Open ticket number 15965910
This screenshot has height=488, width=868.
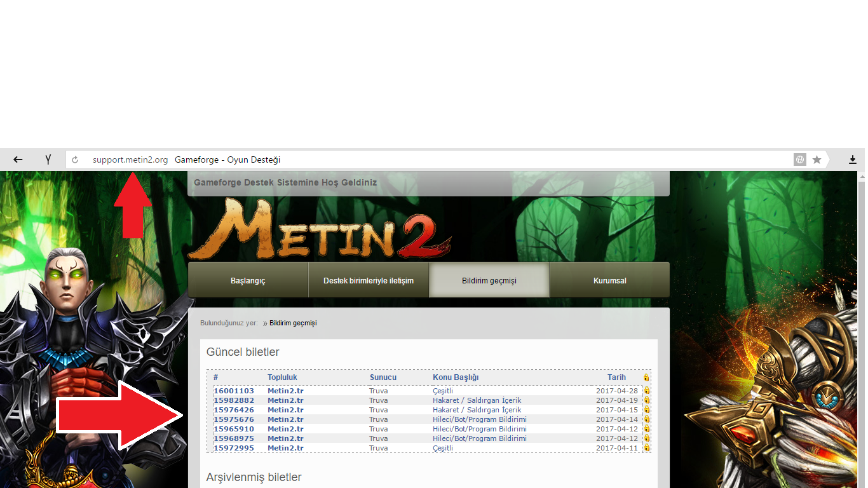[x=234, y=429]
